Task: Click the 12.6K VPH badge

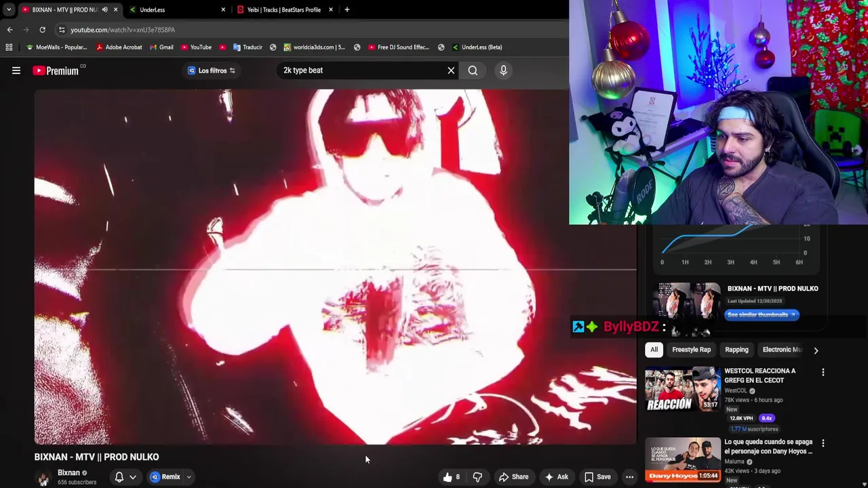Action: click(741, 418)
